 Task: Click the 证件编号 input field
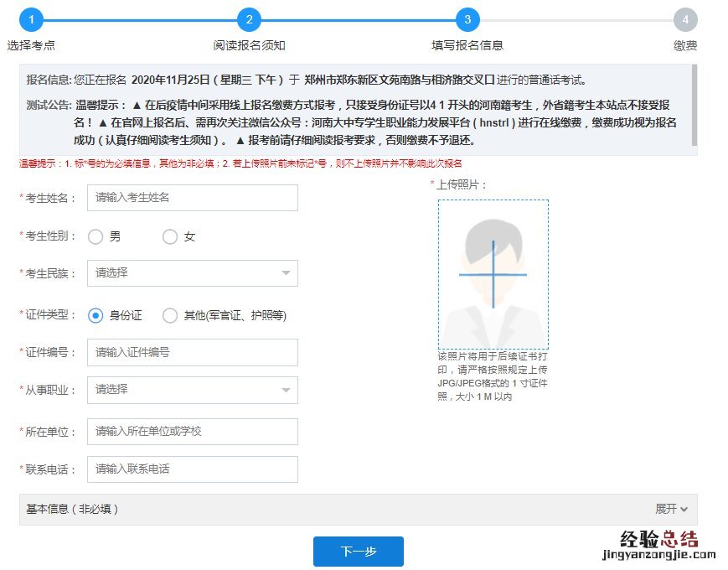(x=193, y=352)
